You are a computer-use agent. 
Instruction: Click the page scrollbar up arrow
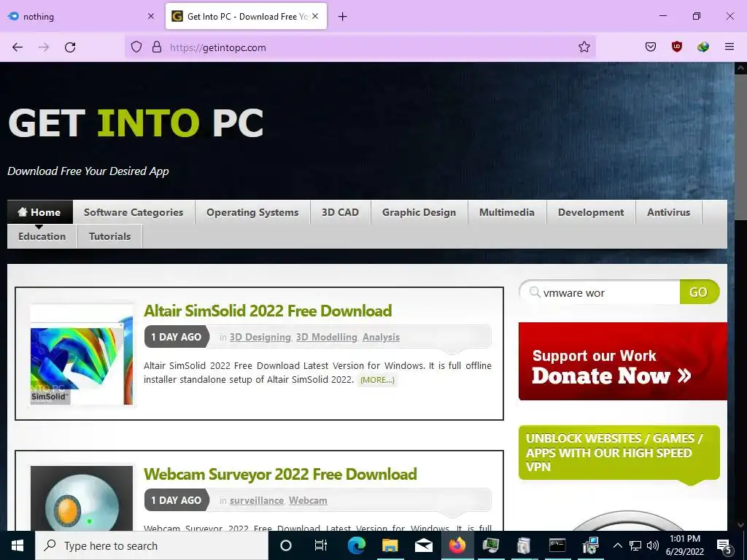click(x=740, y=68)
